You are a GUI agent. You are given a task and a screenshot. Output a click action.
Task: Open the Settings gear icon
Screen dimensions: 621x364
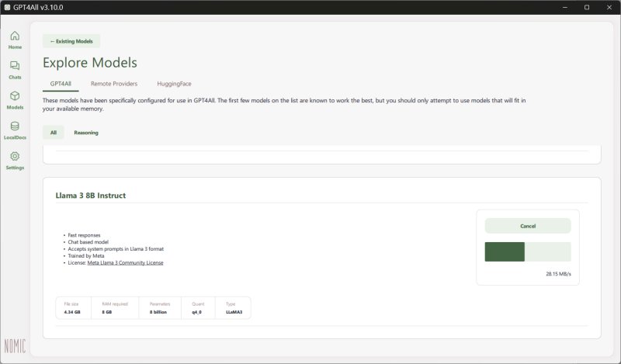click(x=15, y=156)
